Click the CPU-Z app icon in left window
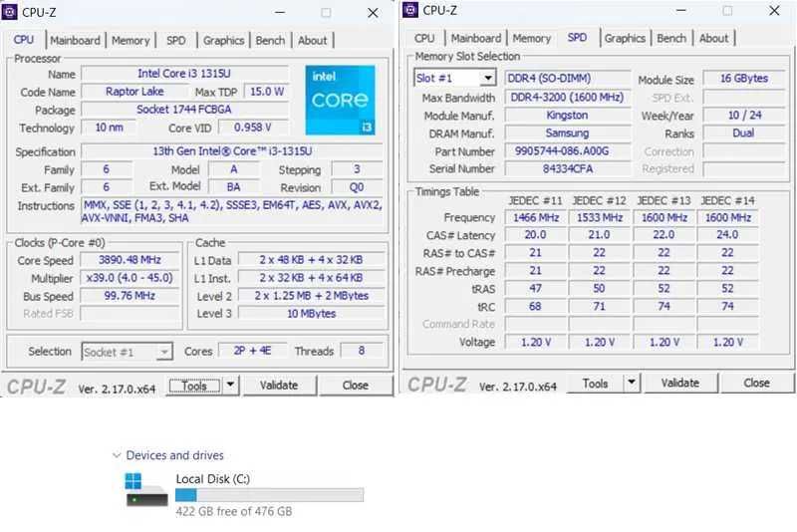 pos(9,12)
